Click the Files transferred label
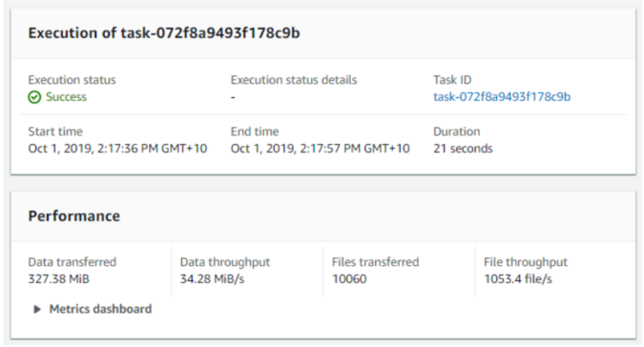 (375, 262)
